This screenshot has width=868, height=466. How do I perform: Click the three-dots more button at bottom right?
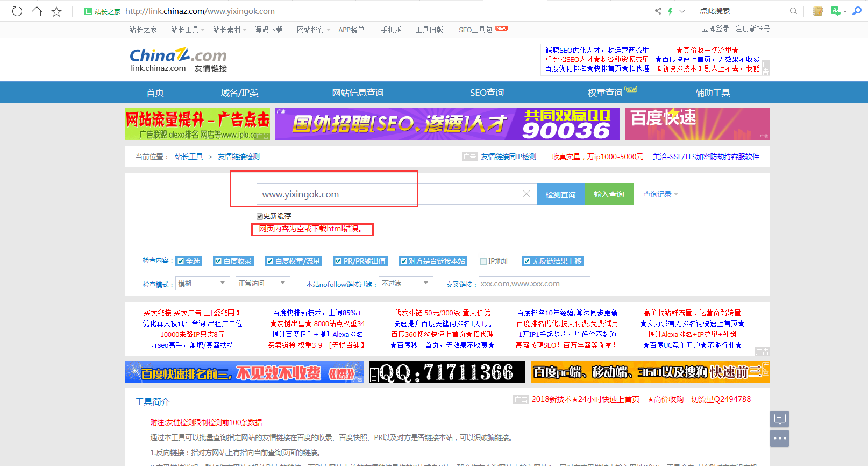779,438
